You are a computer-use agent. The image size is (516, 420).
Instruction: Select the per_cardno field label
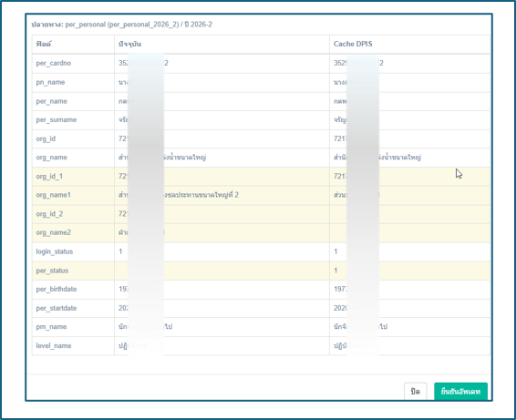53,63
